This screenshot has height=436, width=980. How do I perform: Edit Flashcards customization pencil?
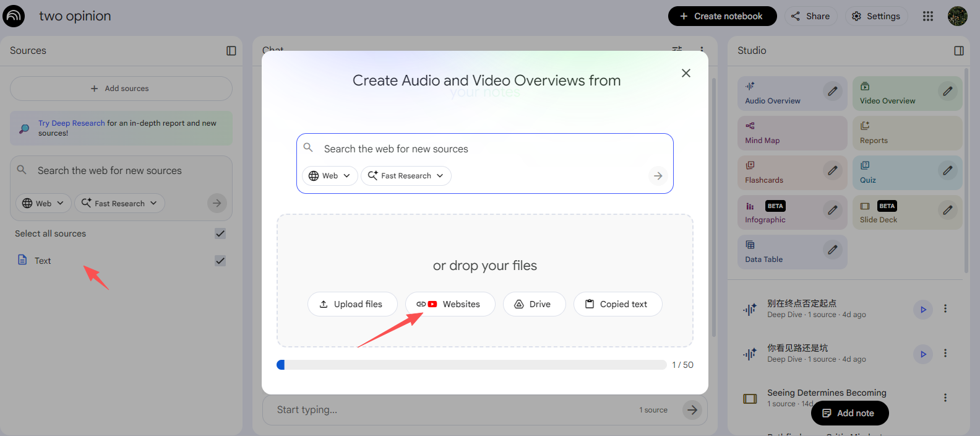click(x=833, y=170)
